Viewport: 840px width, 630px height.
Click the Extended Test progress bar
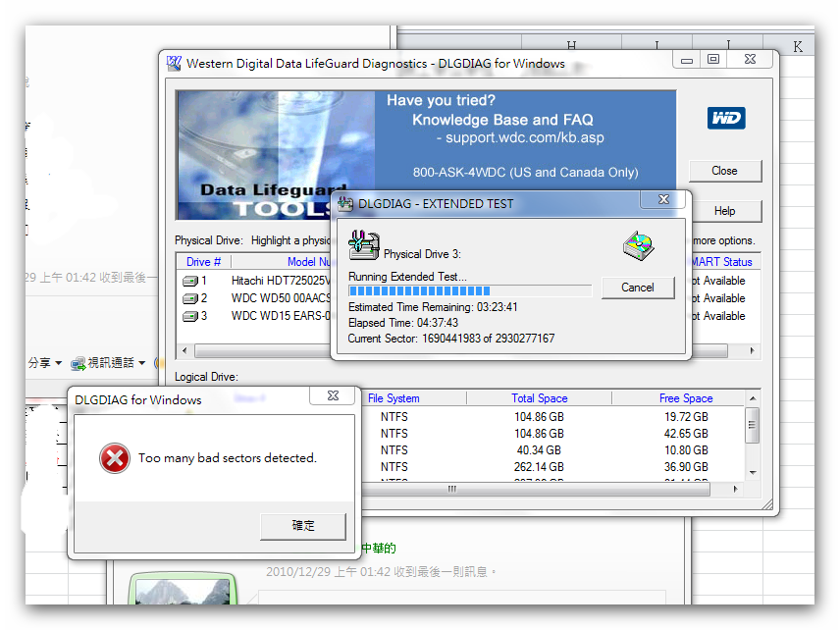click(x=470, y=290)
